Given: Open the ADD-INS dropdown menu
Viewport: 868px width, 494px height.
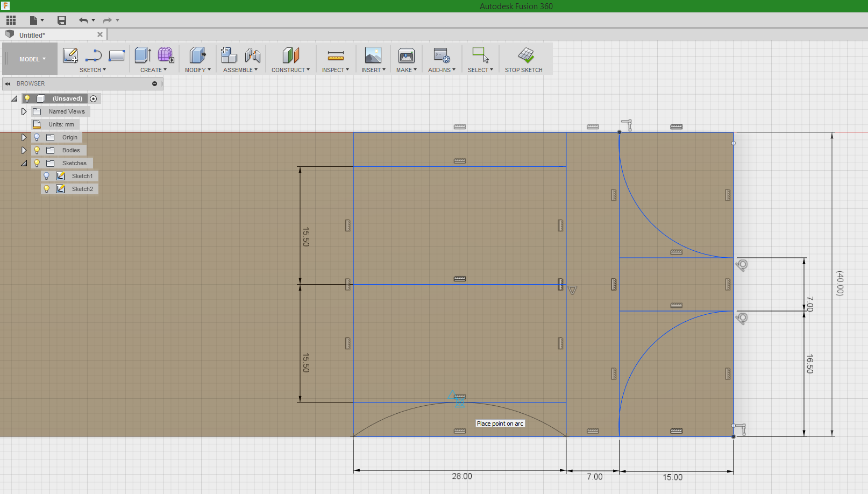Looking at the screenshot, I should [x=442, y=70].
